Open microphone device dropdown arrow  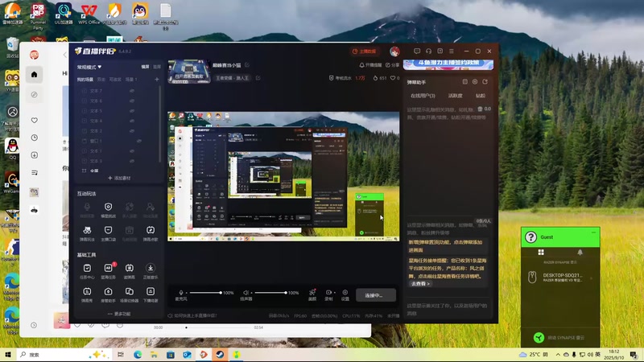tap(187, 293)
